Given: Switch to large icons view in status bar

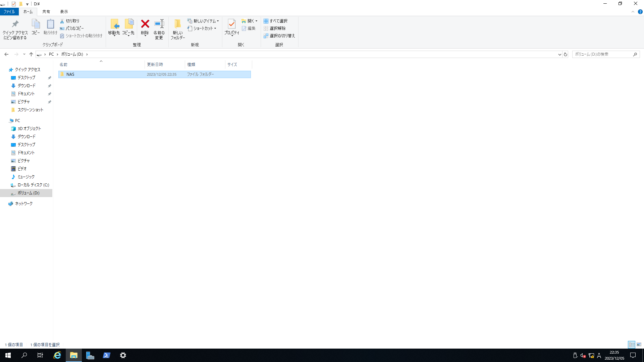Looking at the screenshot, I should coord(639,345).
